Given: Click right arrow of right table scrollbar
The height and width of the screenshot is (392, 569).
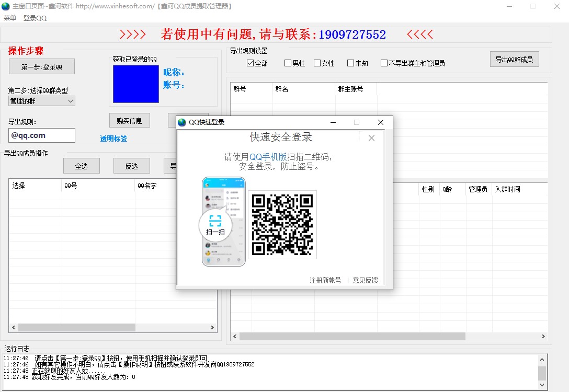Looking at the screenshot, I should 543,337.
